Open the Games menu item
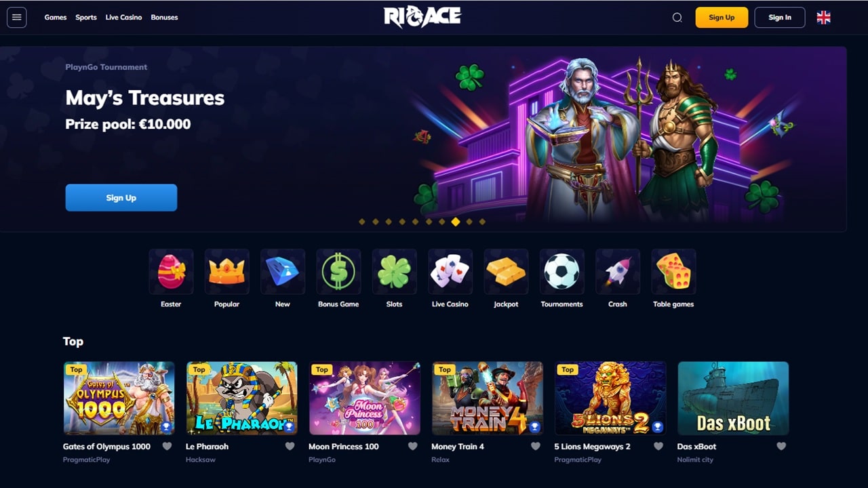 (x=56, y=18)
